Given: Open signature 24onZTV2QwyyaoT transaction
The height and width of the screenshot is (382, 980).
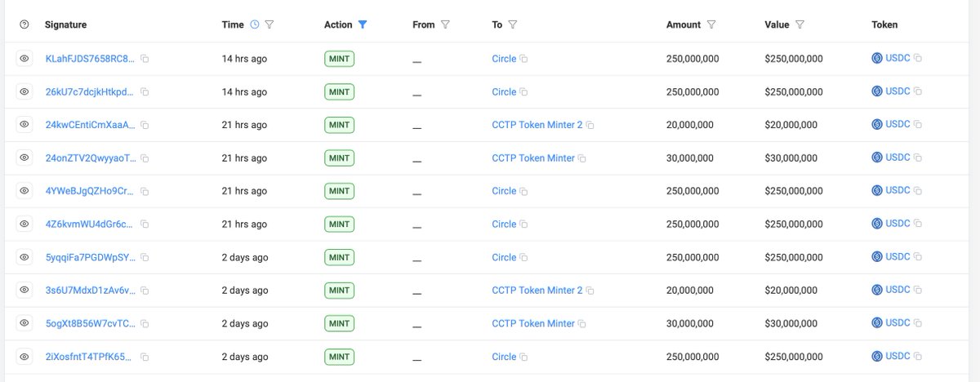Looking at the screenshot, I should 91,158.
